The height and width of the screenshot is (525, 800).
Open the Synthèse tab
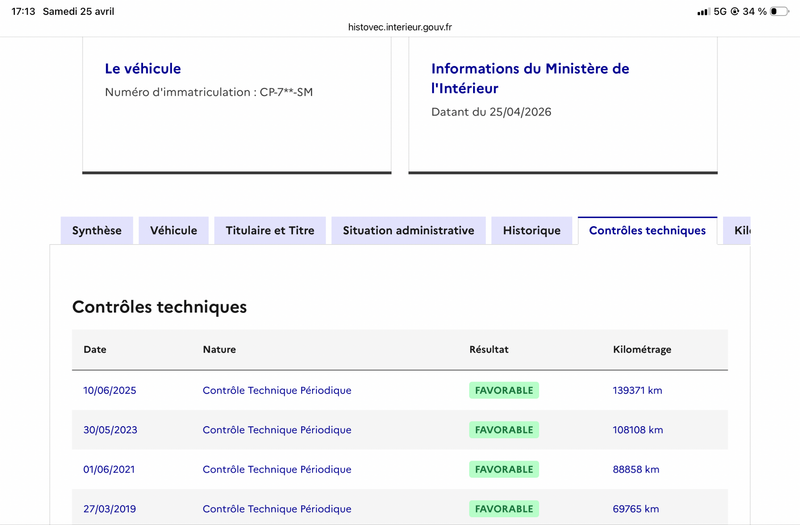click(97, 230)
